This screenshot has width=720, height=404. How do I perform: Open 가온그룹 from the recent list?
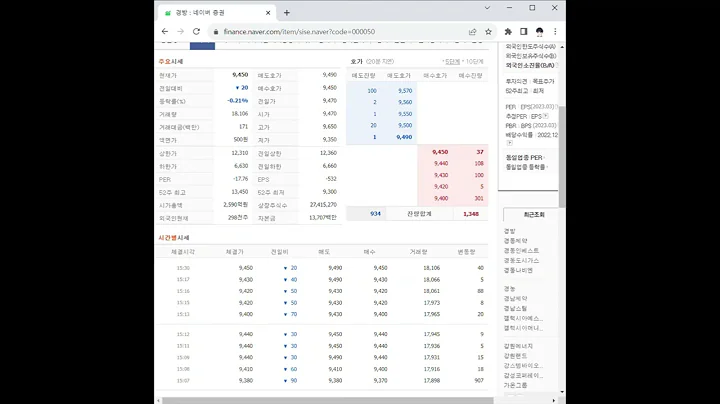pos(516,386)
